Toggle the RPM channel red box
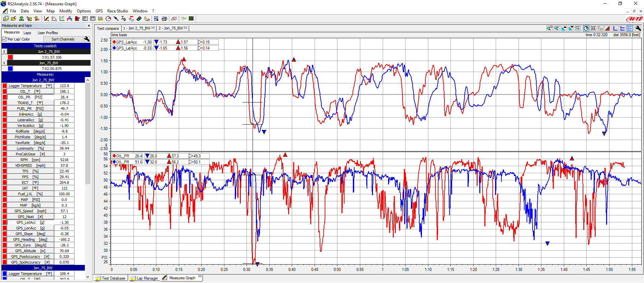644x283 pixels. pos(4,160)
